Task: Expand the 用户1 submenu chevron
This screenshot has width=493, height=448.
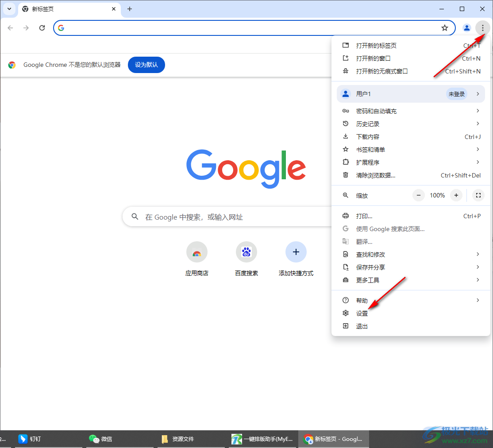Action: point(478,94)
